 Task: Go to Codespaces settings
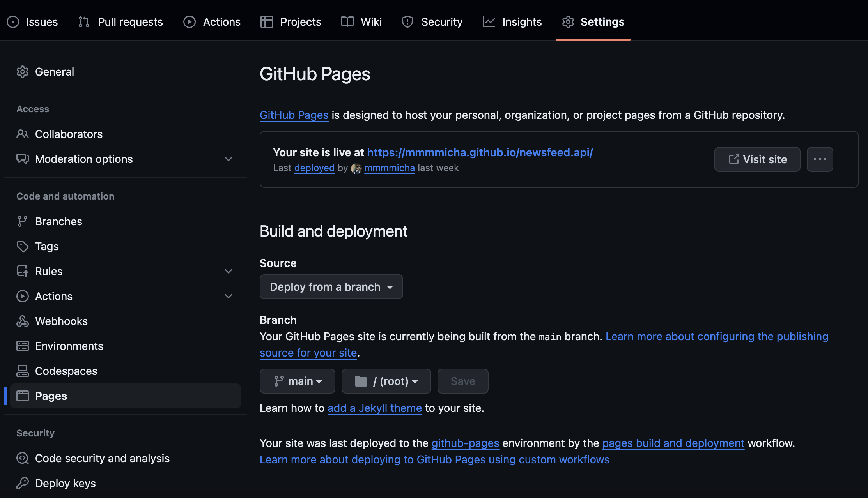[126, 371]
